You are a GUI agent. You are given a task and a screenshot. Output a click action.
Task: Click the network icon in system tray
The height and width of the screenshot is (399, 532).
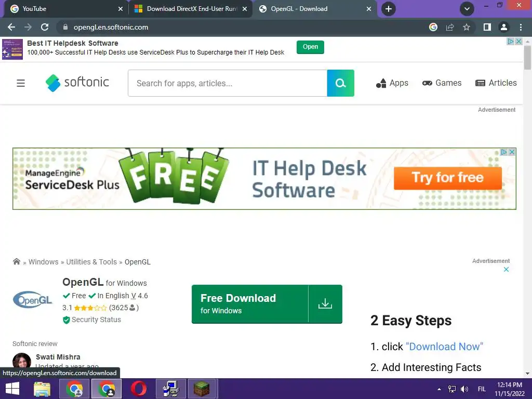tap(452, 389)
